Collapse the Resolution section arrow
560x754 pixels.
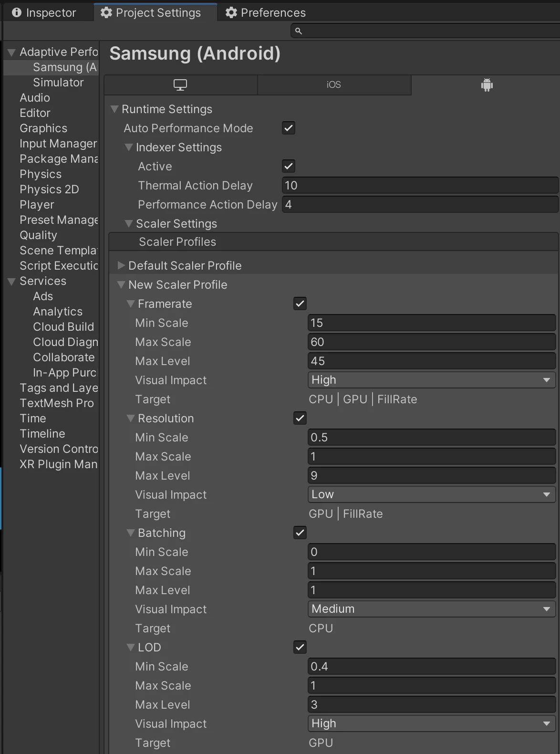click(131, 418)
